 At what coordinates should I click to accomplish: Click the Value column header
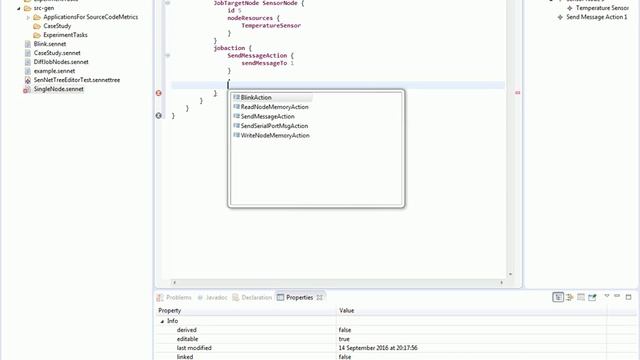pos(471,311)
